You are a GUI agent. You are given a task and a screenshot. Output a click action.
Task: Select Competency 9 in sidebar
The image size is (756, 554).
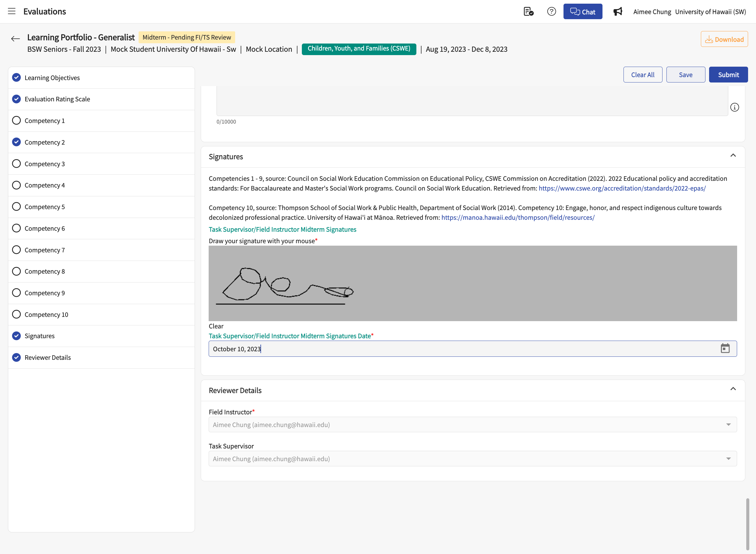pos(101,293)
